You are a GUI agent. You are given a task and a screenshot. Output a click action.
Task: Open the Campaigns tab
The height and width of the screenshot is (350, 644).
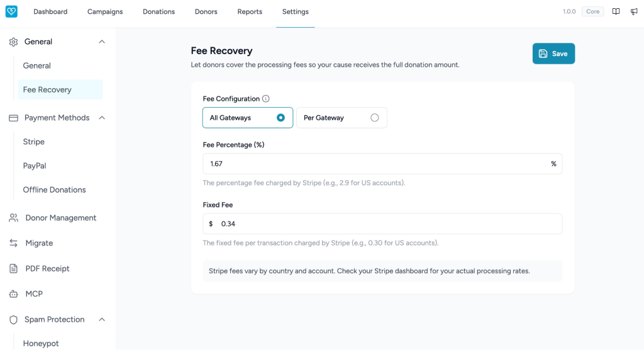coord(105,11)
